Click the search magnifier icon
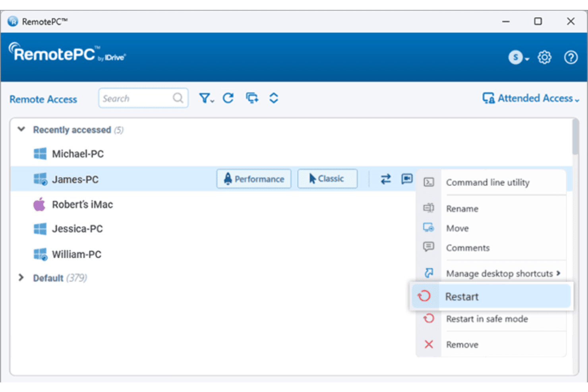 [178, 98]
